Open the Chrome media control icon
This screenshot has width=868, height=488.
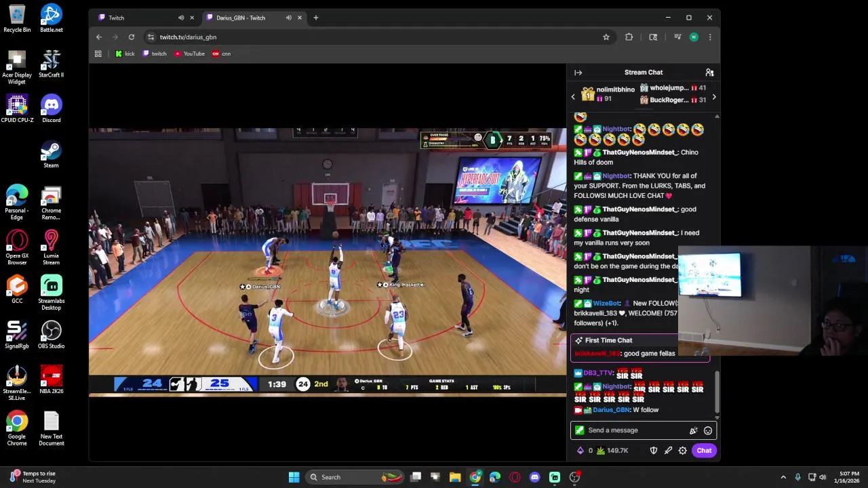[x=677, y=37]
